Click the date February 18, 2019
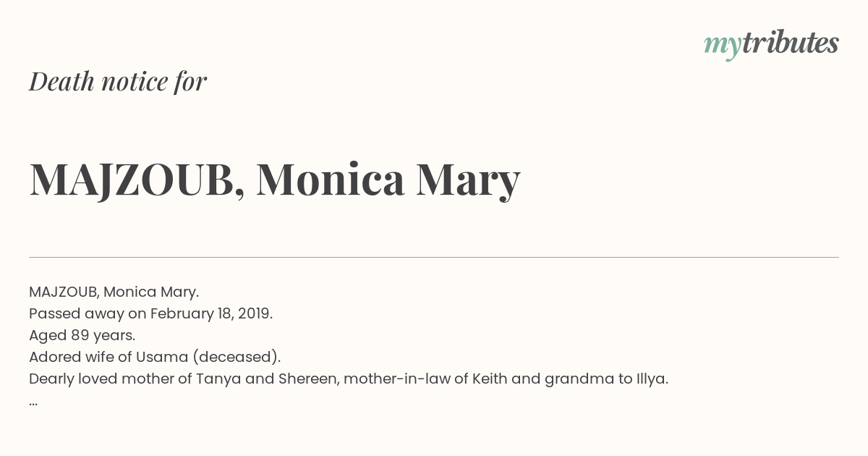 [210, 313]
